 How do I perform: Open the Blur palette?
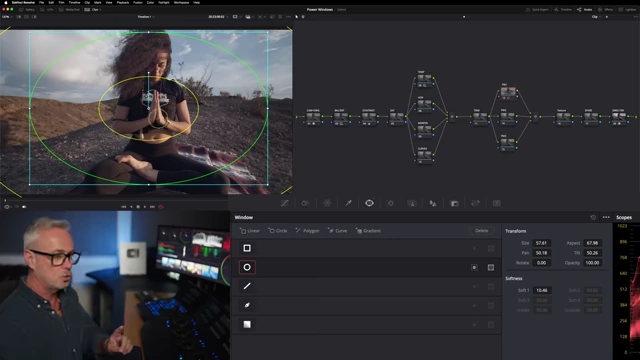point(433,203)
